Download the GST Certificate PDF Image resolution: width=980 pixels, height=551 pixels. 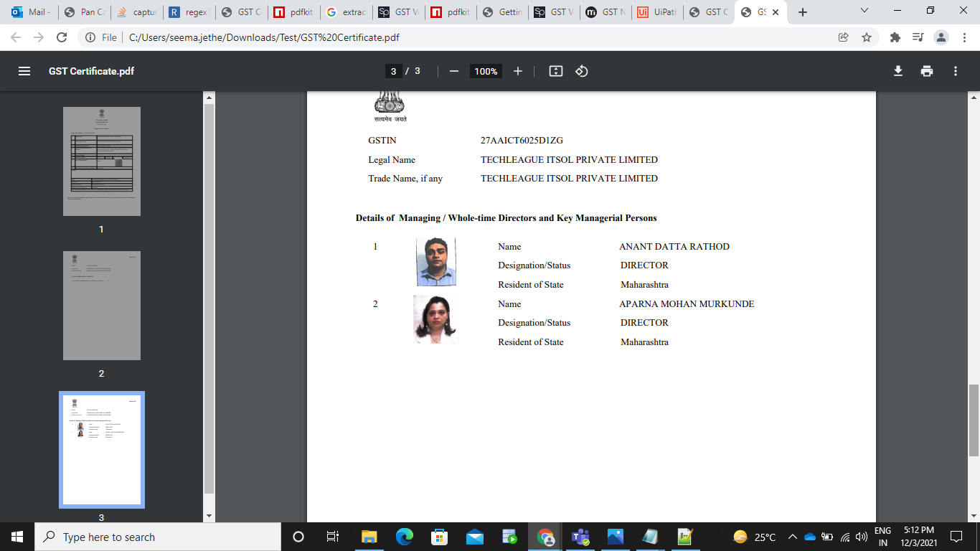tap(897, 71)
